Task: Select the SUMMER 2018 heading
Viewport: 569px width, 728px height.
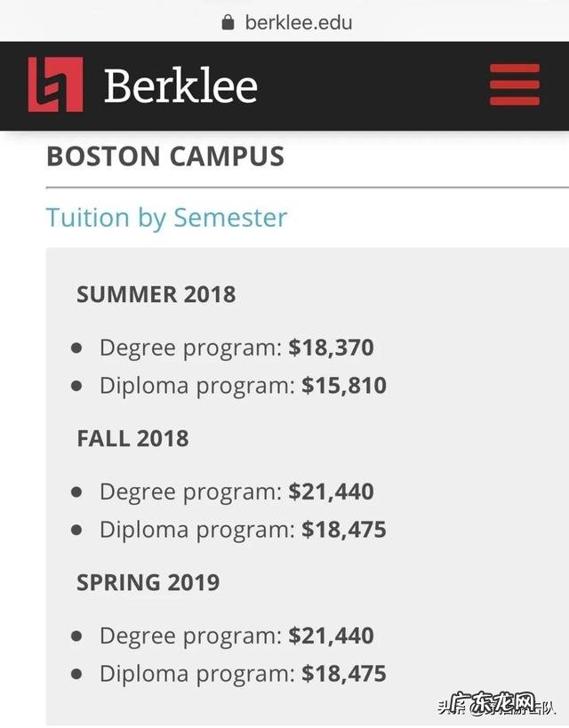Action: (156, 294)
